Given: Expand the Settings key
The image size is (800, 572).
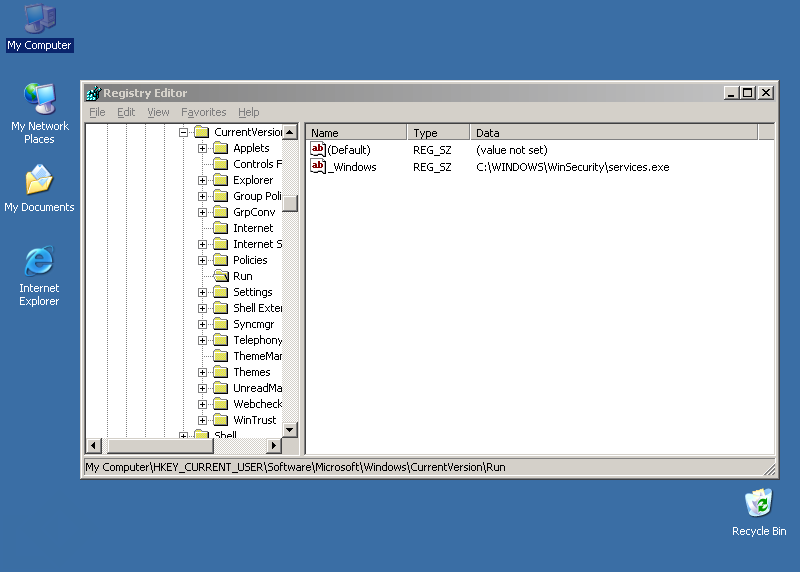Looking at the screenshot, I should pyautogui.click(x=203, y=292).
